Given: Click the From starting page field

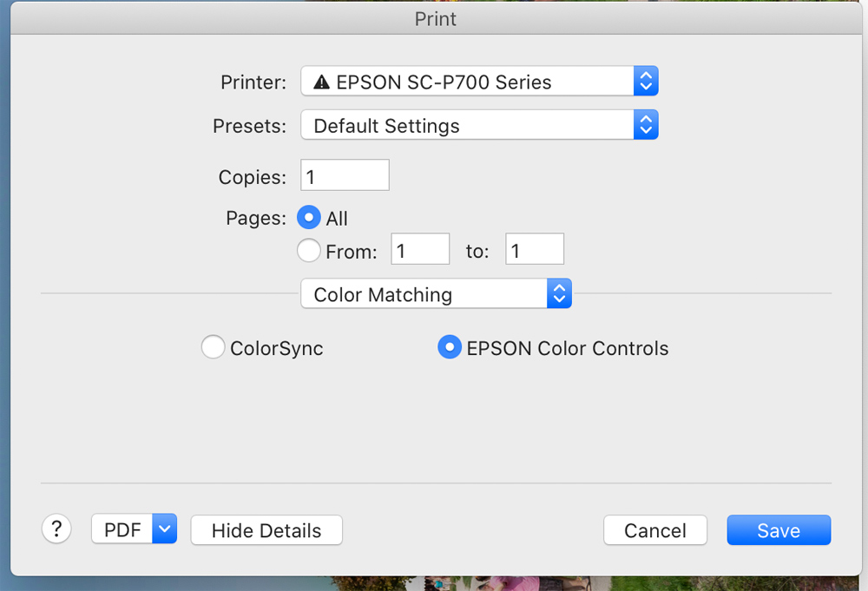Looking at the screenshot, I should point(420,251).
